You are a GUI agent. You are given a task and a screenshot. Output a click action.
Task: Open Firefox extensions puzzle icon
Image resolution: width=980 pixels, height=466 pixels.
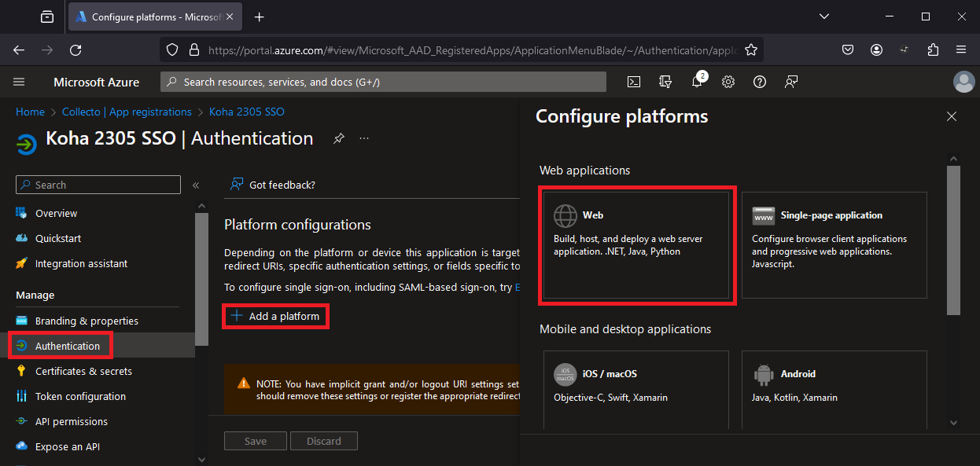pyautogui.click(x=933, y=50)
